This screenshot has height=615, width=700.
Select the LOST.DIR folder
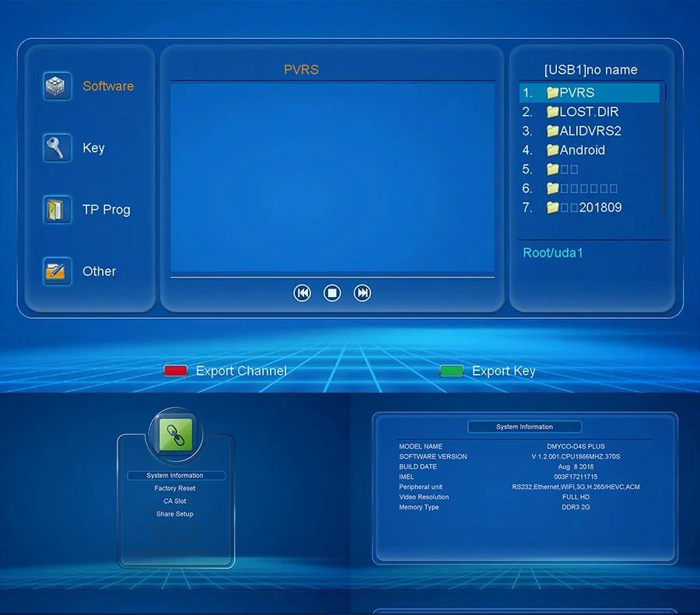590,112
